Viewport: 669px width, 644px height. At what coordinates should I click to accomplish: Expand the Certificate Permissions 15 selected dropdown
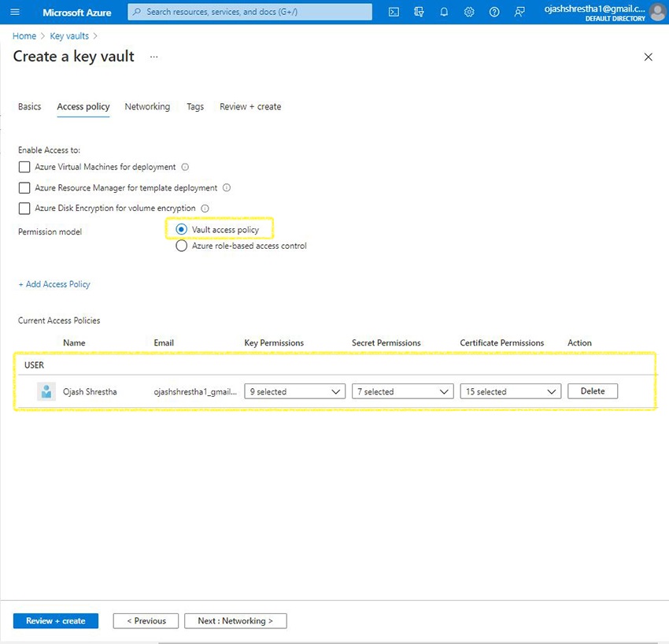click(510, 391)
